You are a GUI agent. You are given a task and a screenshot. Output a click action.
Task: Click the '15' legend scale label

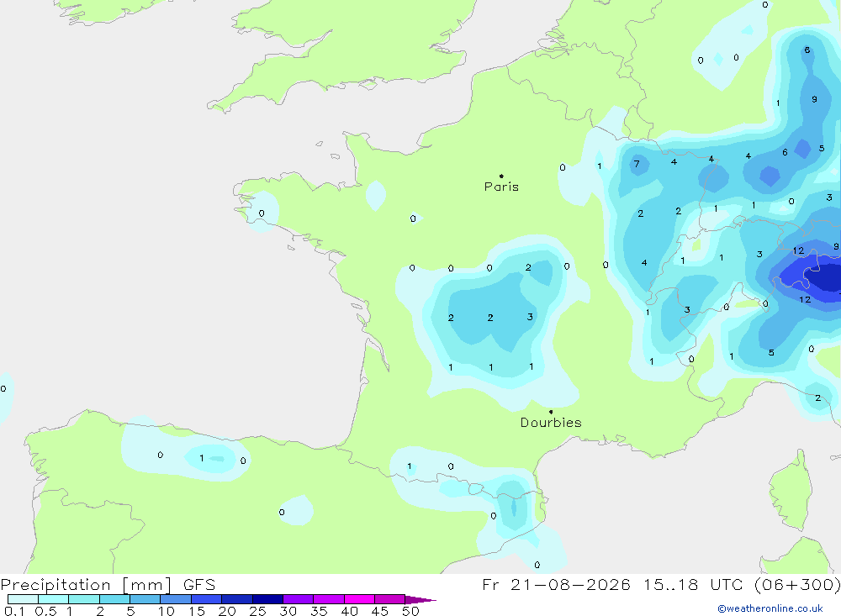tap(197, 611)
